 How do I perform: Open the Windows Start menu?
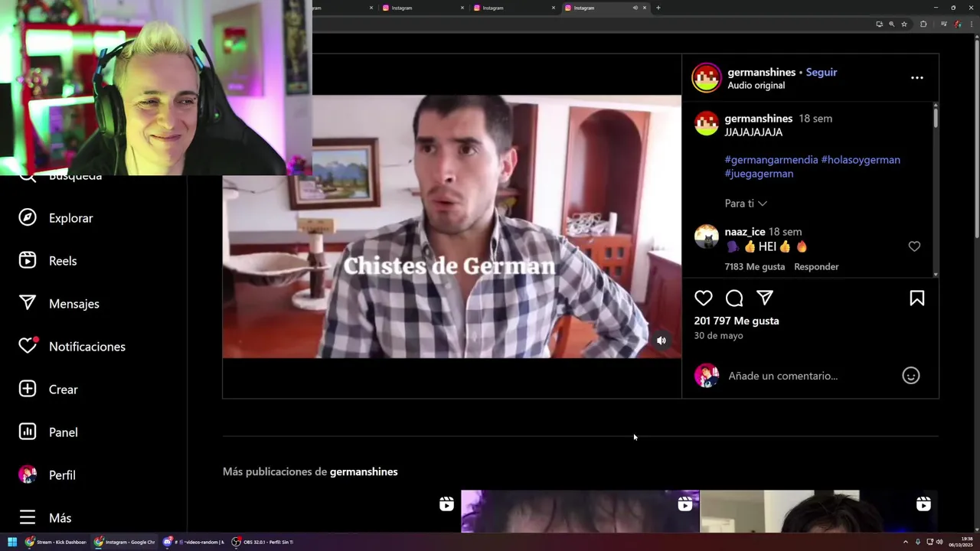pyautogui.click(x=12, y=542)
